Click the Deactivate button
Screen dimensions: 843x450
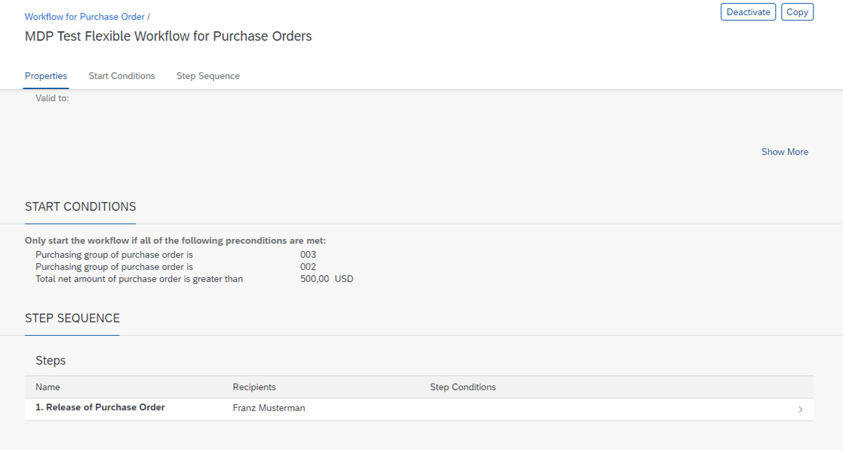point(748,12)
